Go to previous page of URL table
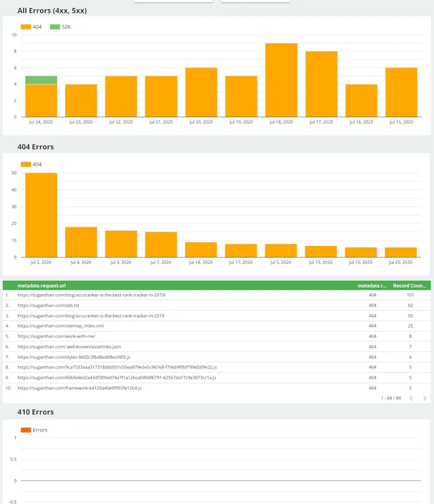 coord(411,398)
